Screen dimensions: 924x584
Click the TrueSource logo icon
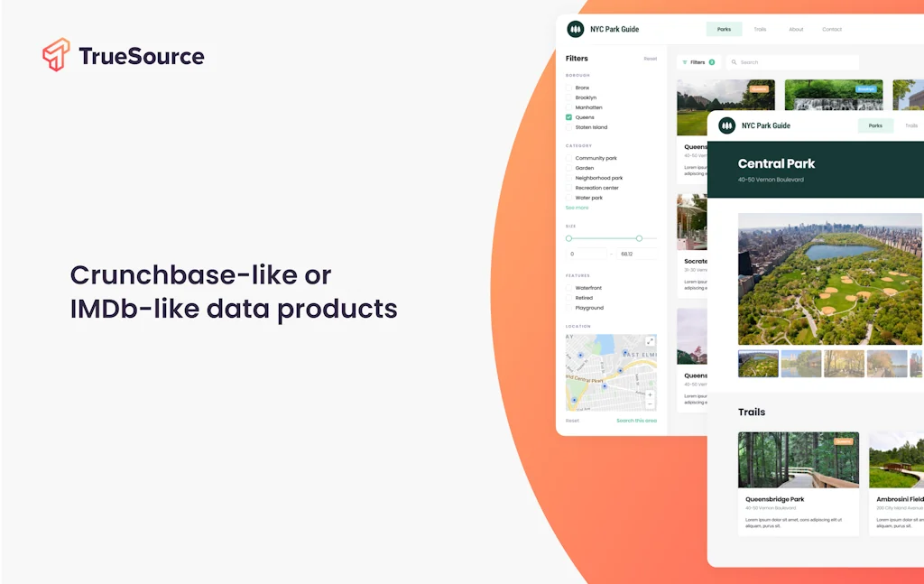[x=56, y=55]
